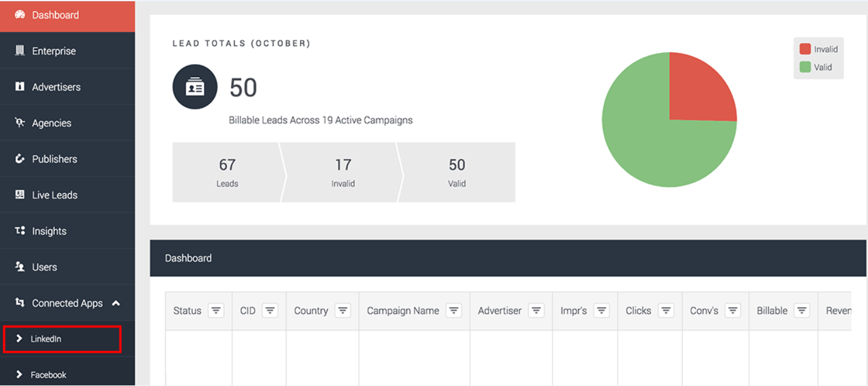Click the 50 Valid funnel step

pyautogui.click(x=456, y=172)
